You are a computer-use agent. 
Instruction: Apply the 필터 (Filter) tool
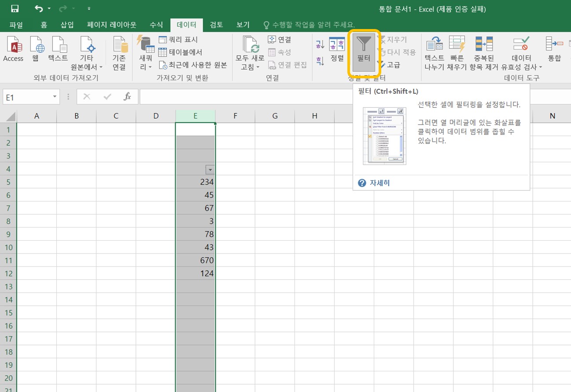tap(364, 51)
